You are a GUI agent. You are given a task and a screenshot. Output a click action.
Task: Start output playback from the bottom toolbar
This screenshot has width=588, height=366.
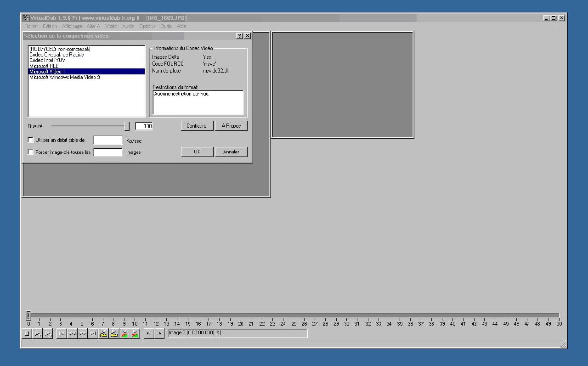coord(48,334)
